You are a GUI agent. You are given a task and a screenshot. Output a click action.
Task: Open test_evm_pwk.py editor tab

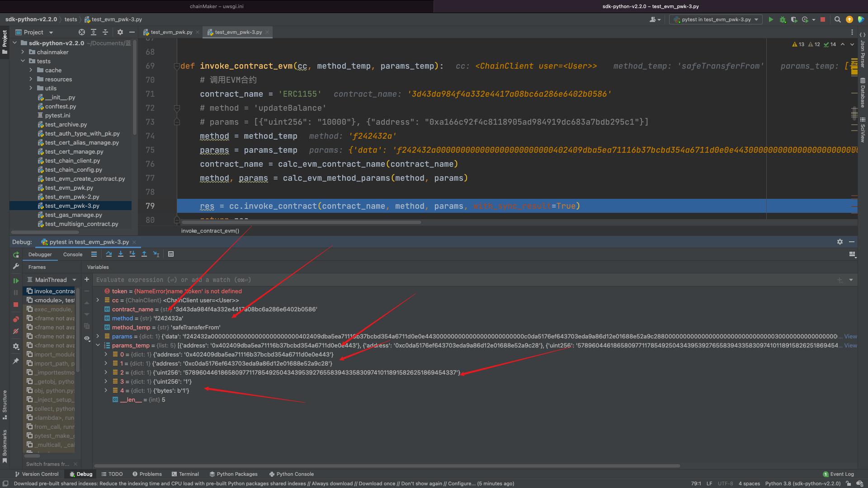pos(171,32)
